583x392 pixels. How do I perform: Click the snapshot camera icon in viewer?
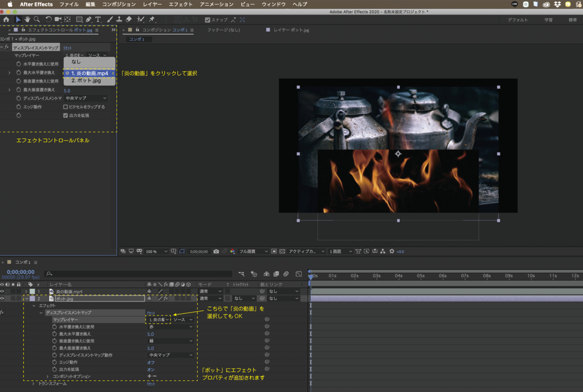(216, 252)
